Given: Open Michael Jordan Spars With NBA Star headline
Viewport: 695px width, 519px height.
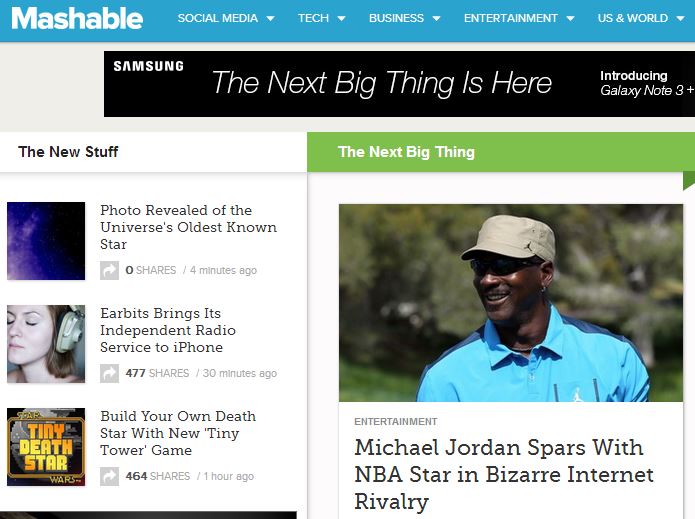Looking at the screenshot, I should [x=504, y=474].
